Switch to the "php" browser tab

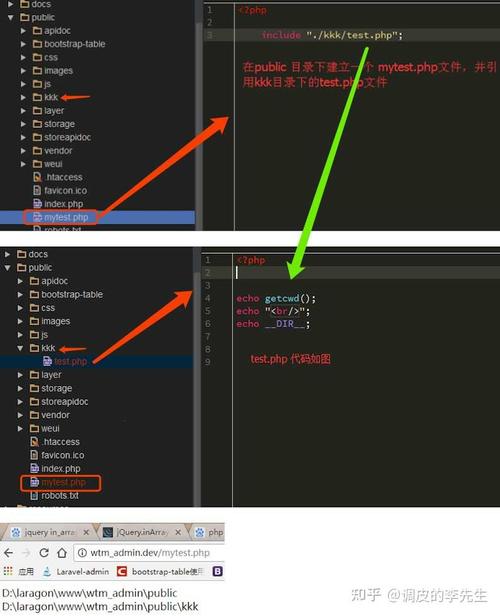[208, 532]
